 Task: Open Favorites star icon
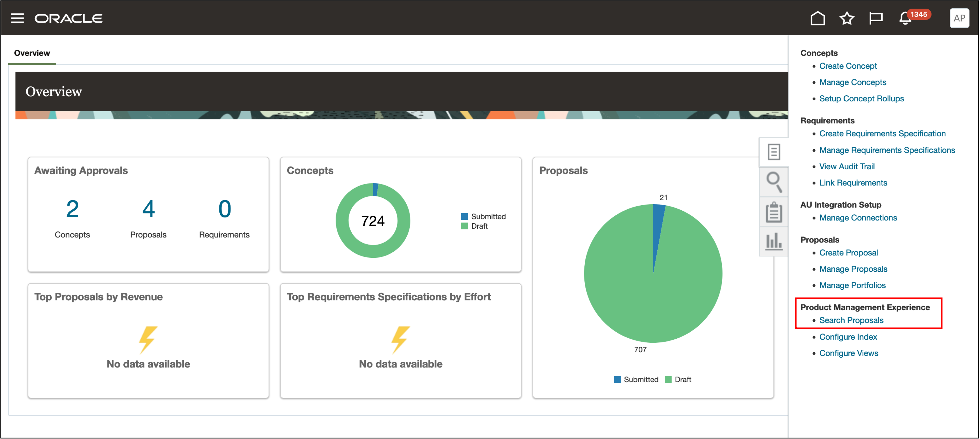pyautogui.click(x=847, y=18)
